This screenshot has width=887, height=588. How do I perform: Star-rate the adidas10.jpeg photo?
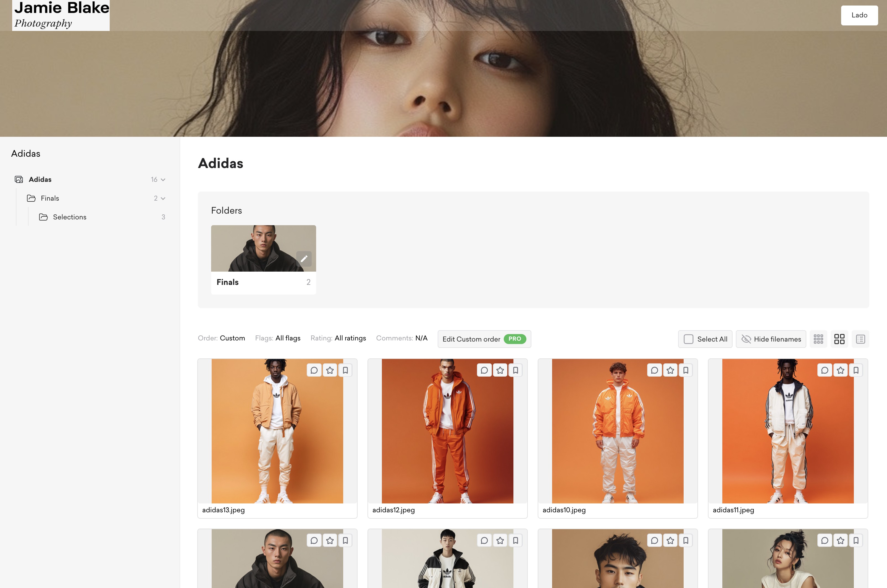click(x=670, y=371)
